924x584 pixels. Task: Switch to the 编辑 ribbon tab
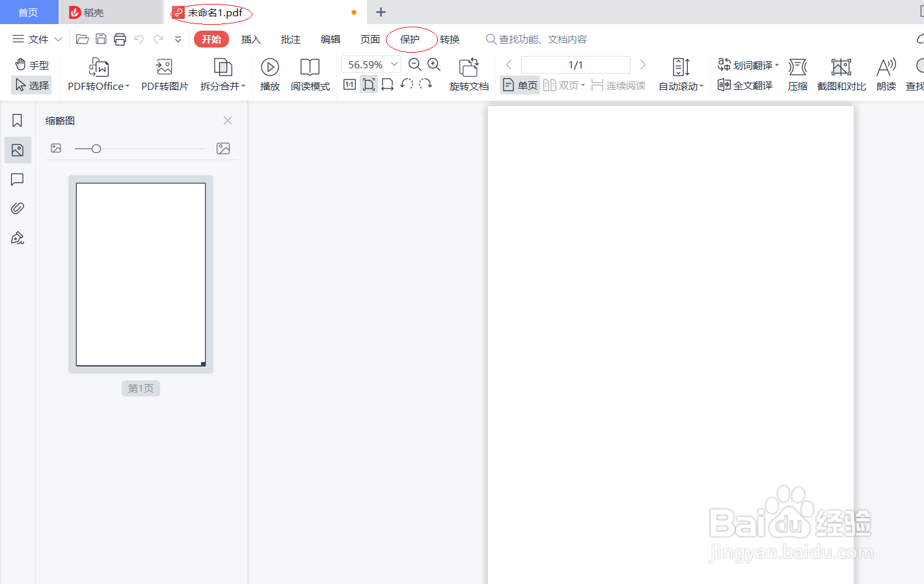pos(331,39)
